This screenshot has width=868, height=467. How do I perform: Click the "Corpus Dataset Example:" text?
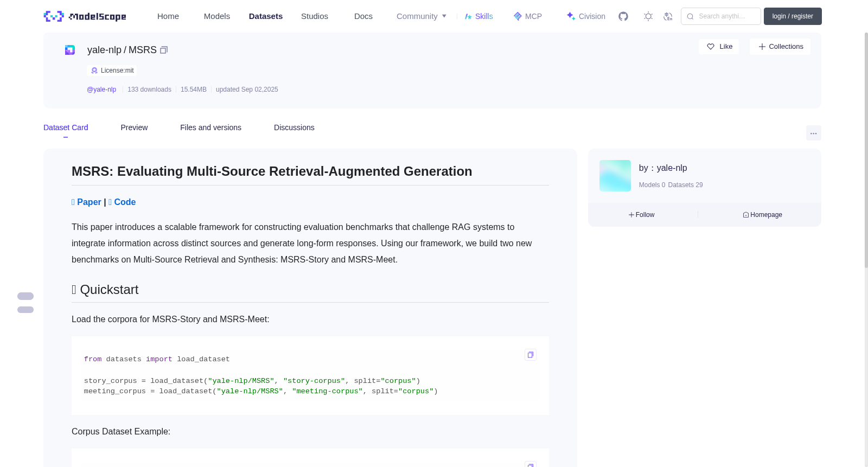pyautogui.click(x=121, y=432)
